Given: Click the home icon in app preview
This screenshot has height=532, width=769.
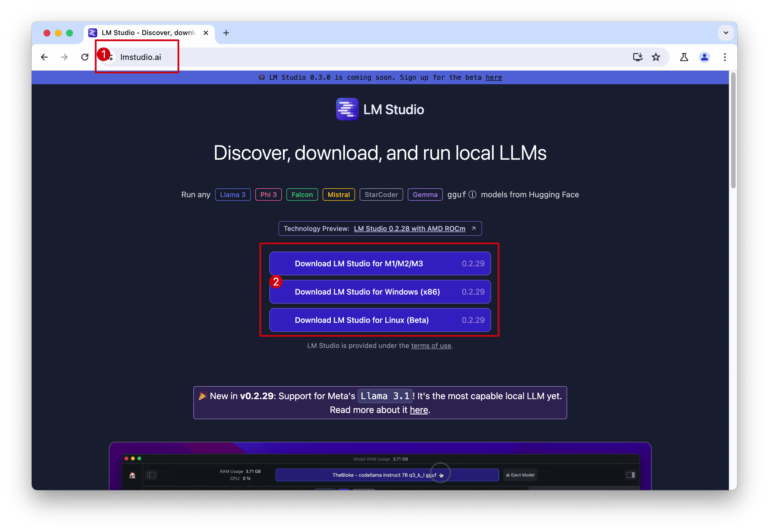Looking at the screenshot, I should pyautogui.click(x=132, y=475).
